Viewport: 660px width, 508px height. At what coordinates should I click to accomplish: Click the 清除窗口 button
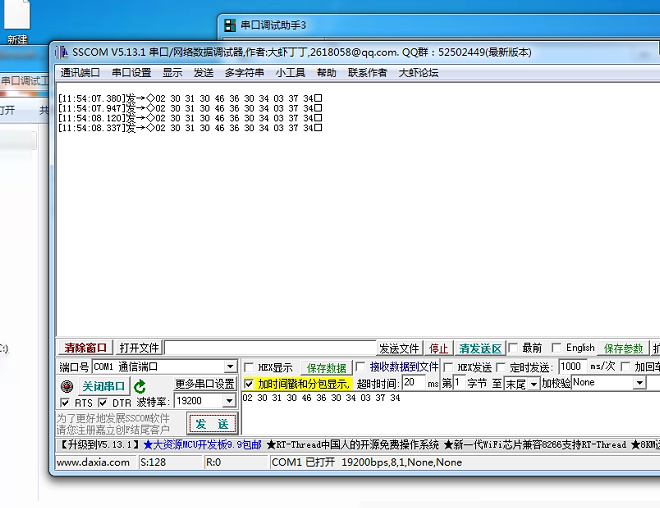85,348
